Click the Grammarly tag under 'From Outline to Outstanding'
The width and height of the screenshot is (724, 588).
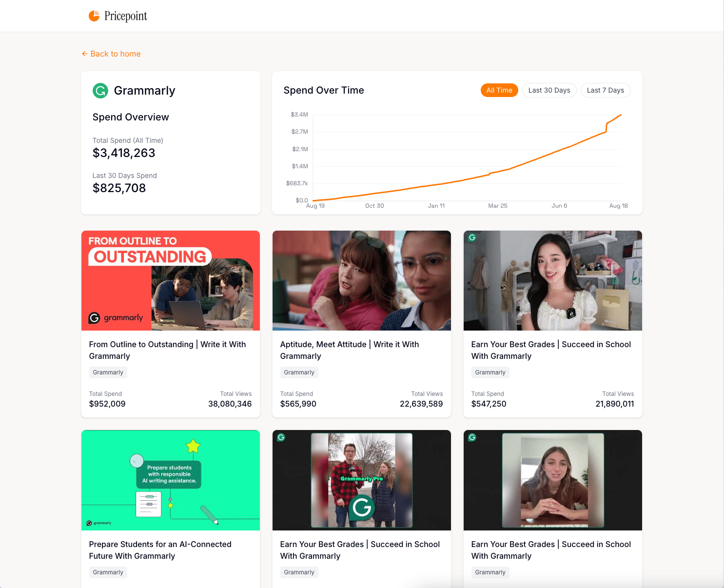point(108,372)
